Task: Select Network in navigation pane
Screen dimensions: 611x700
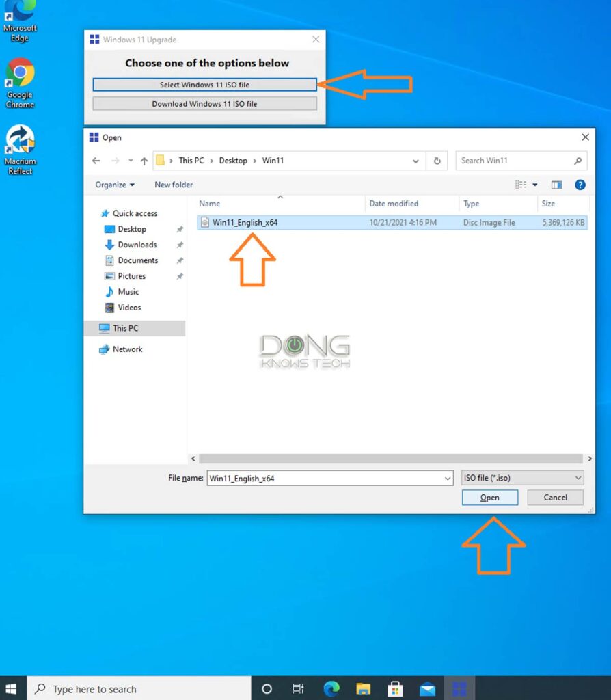Action: coord(121,349)
